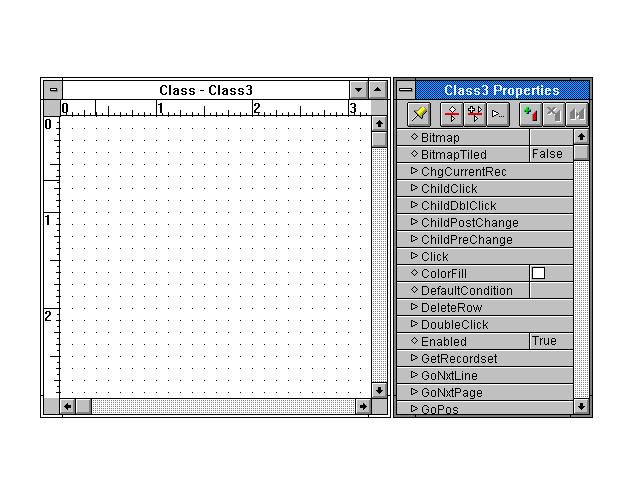Click the empty DefaultCondition value field
The height and width of the screenshot is (480, 640).
(x=550, y=290)
